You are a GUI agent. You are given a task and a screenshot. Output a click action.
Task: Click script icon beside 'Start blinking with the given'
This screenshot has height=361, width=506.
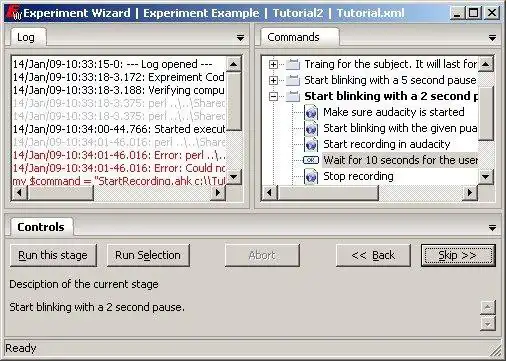click(x=311, y=128)
